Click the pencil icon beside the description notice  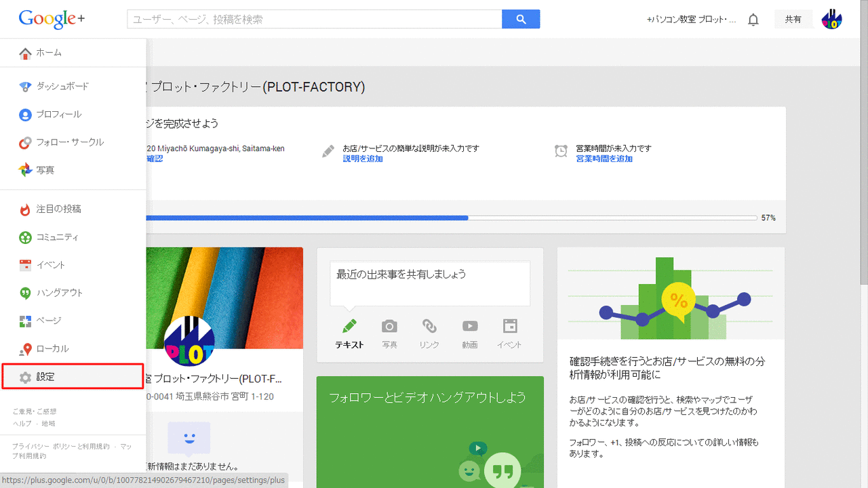pyautogui.click(x=328, y=151)
